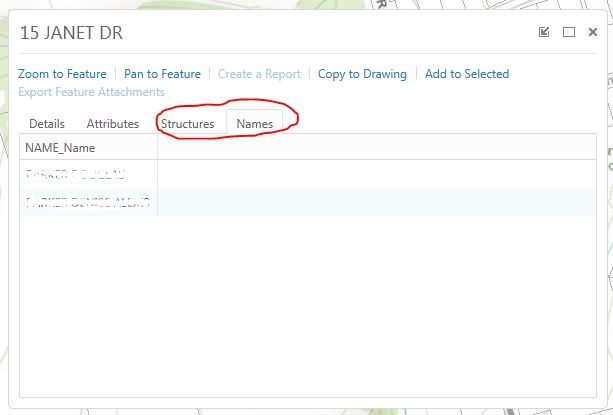613x415 pixels.
Task: Open the Attributes tab
Action: tap(113, 124)
